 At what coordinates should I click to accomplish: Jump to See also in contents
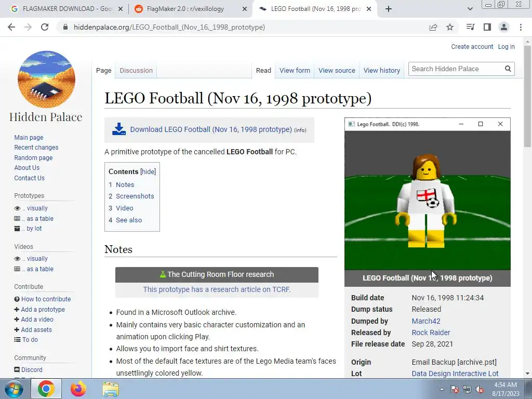(x=129, y=220)
